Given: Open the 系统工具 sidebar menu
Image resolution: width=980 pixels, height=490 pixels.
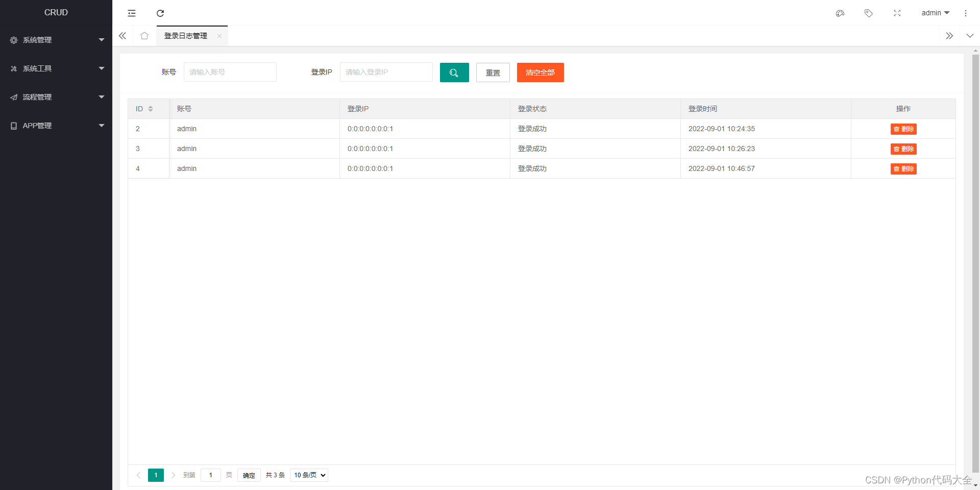Looking at the screenshot, I should [x=38, y=68].
